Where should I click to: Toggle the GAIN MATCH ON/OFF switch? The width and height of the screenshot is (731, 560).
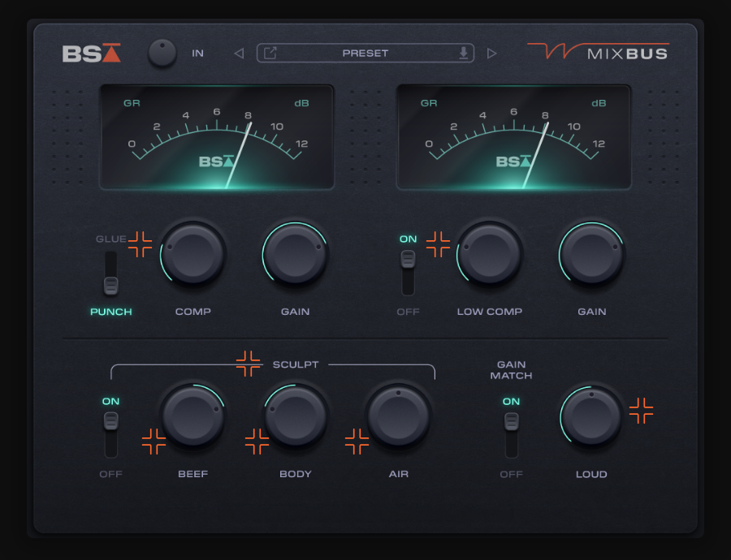[x=512, y=435]
